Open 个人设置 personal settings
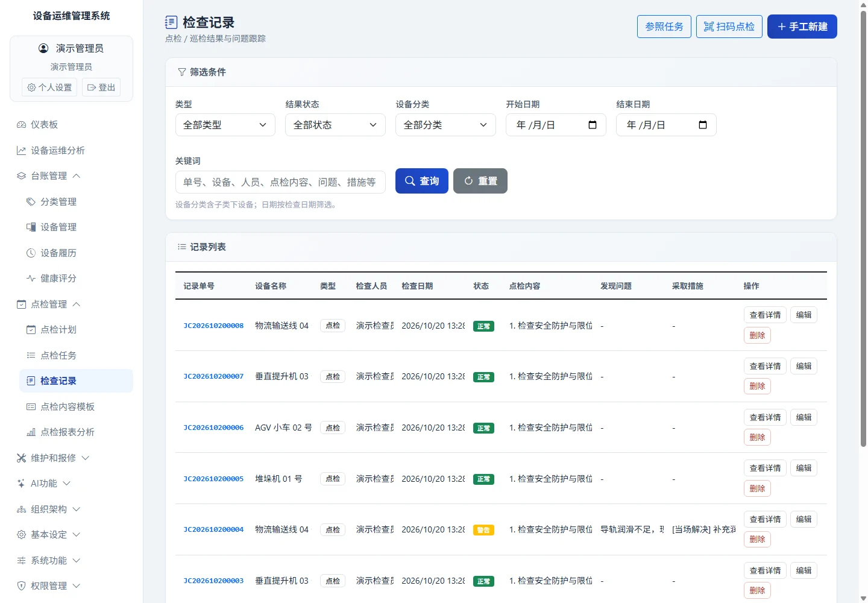 tap(49, 87)
